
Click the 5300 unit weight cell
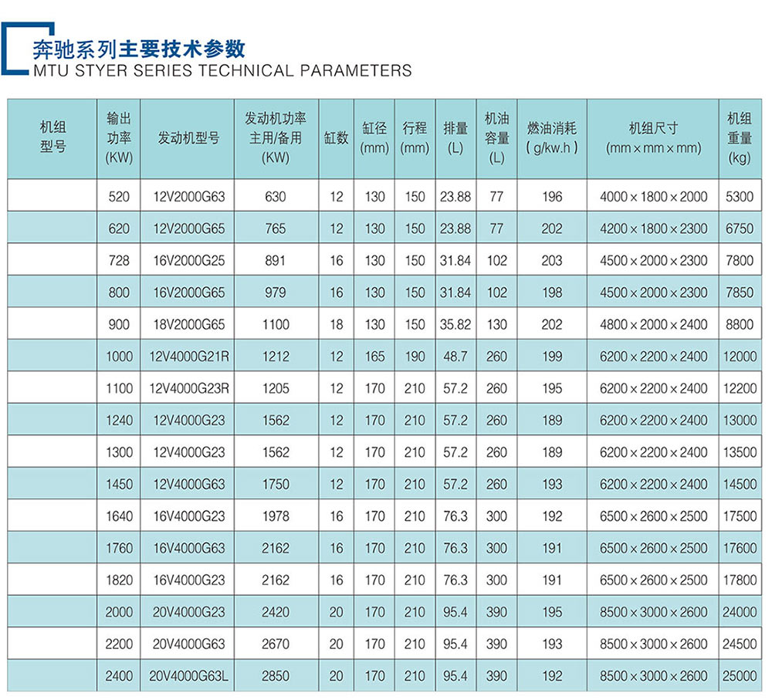740,196
